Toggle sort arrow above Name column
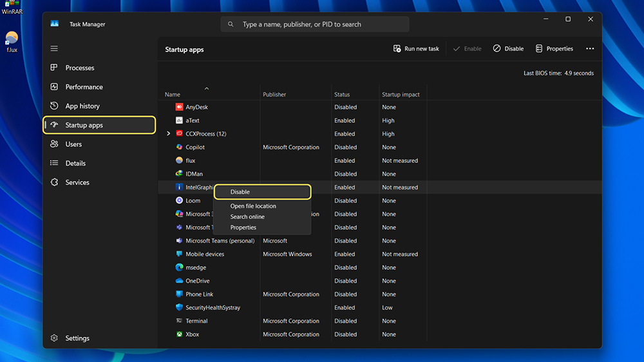 click(x=207, y=88)
